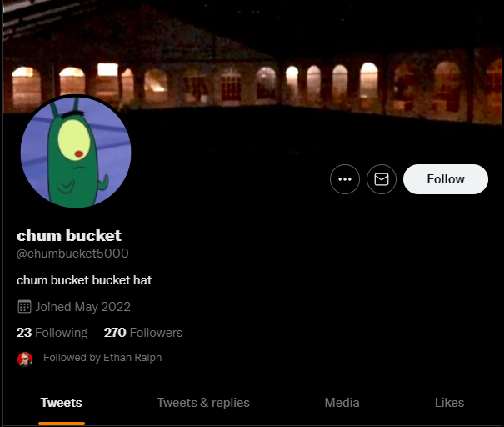Click the orange active tab underline
Image resolution: width=504 pixels, height=427 pixels.
[x=62, y=424]
